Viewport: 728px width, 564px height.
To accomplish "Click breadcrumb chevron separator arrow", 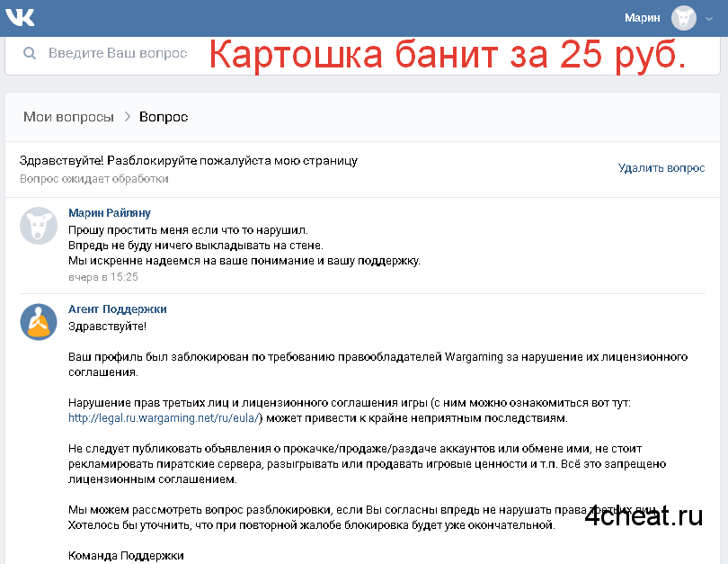I will 128,117.
